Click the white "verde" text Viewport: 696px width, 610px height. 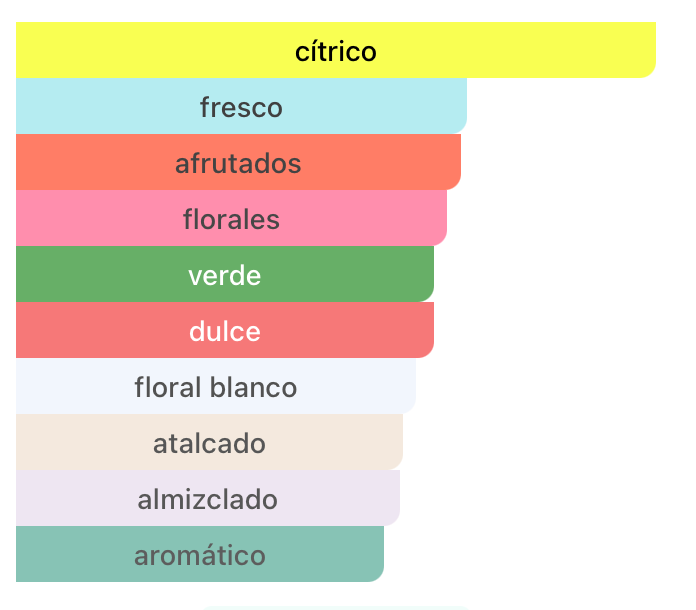click(x=225, y=275)
